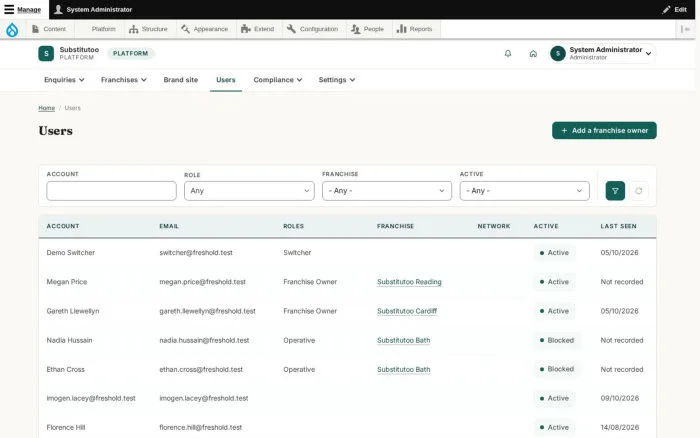Image resolution: width=700 pixels, height=438 pixels.
Task: Expand the Settings menu
Action: click(x=337, y=80)
